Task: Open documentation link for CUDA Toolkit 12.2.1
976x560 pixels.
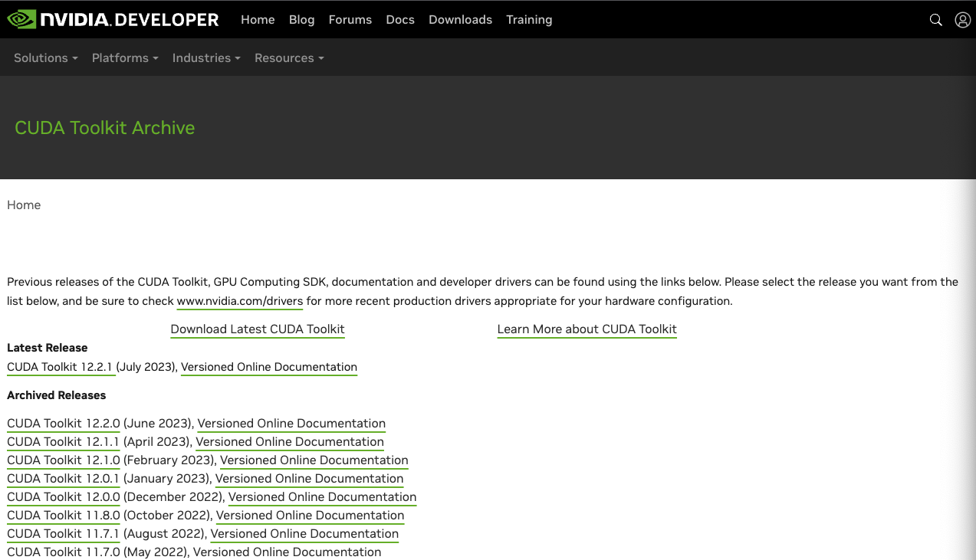Action: coord(269,367)
